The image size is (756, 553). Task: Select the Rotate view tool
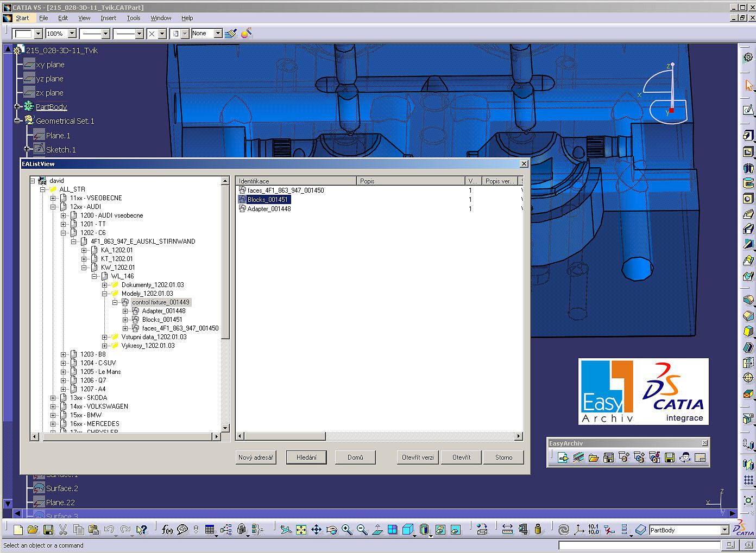331,530
